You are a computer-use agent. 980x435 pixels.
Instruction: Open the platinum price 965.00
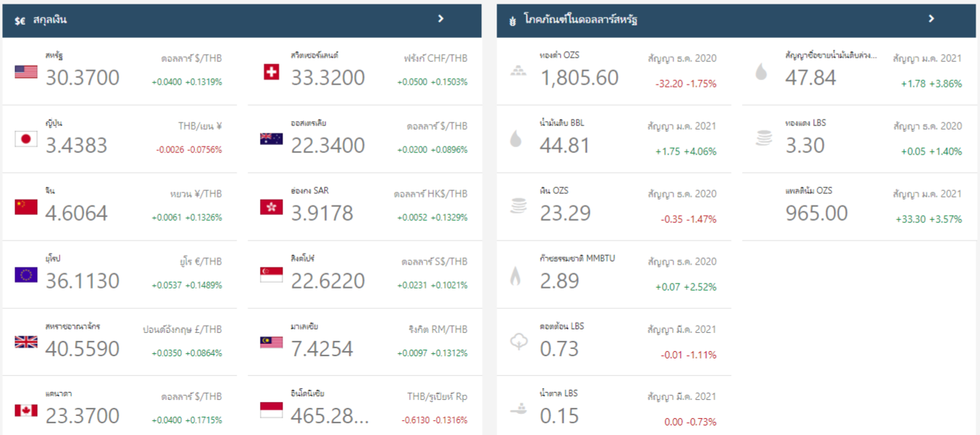click(x=817, y=213)
